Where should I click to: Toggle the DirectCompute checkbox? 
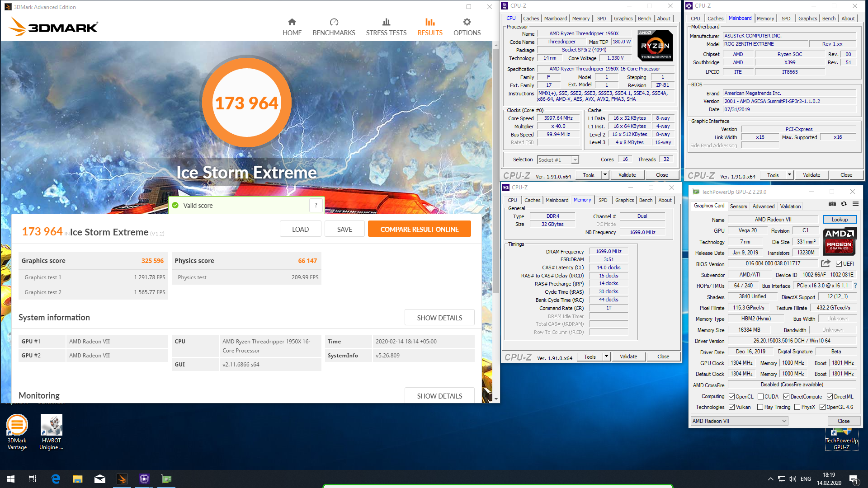[x=786, y=397]
